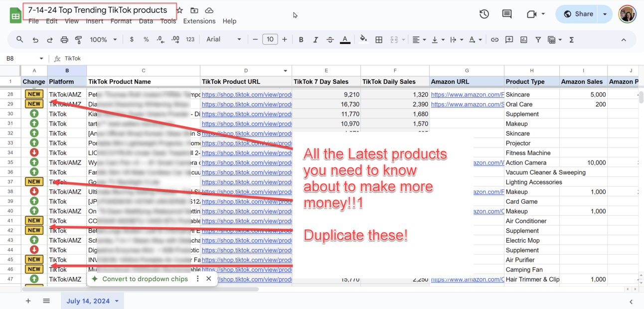
Task: Toggle bold formatting
Action: pyautogui.click(x=301, y=40)
